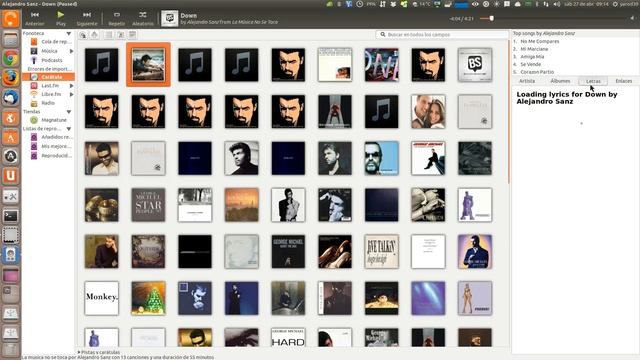
Task: Select the couple portrait album cover
Action: coord(428,111)
